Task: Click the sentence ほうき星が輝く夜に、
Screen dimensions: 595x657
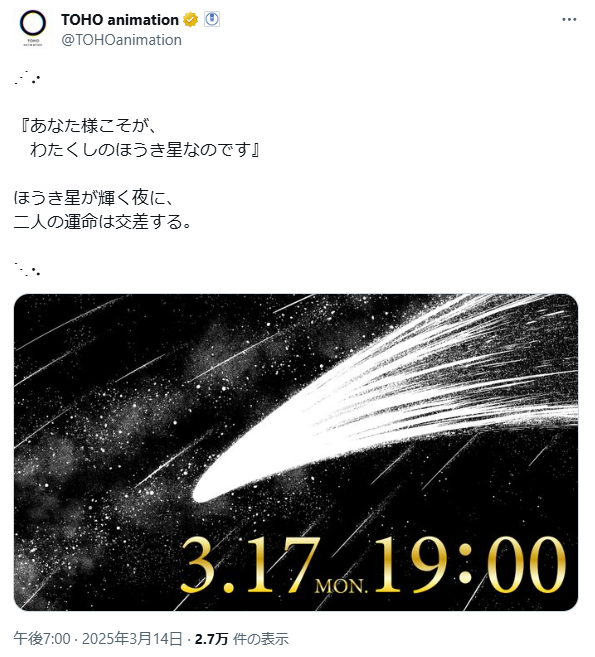Action: click(x=93, y=197)
